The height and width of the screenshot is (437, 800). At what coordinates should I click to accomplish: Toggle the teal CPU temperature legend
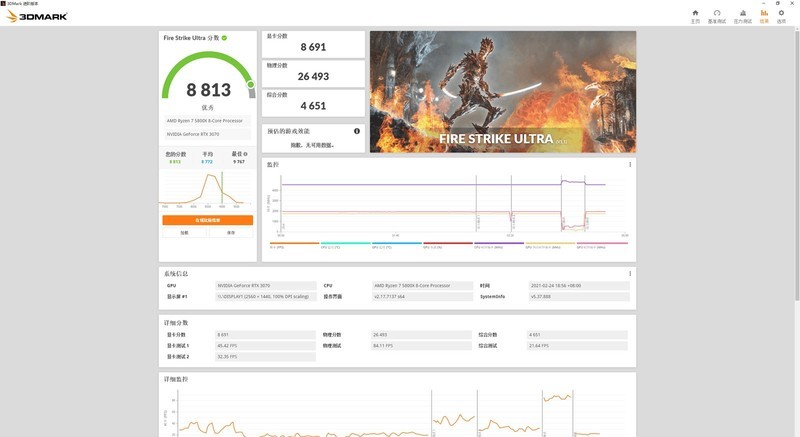[345, 245]
